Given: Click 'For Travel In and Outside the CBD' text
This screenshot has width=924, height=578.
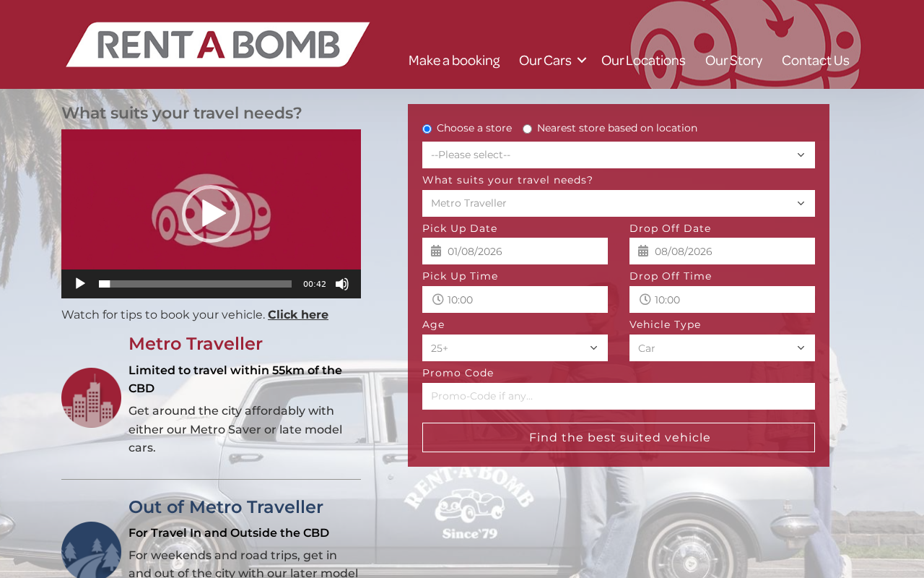Looking at the screenshot, I should [229, 533].
